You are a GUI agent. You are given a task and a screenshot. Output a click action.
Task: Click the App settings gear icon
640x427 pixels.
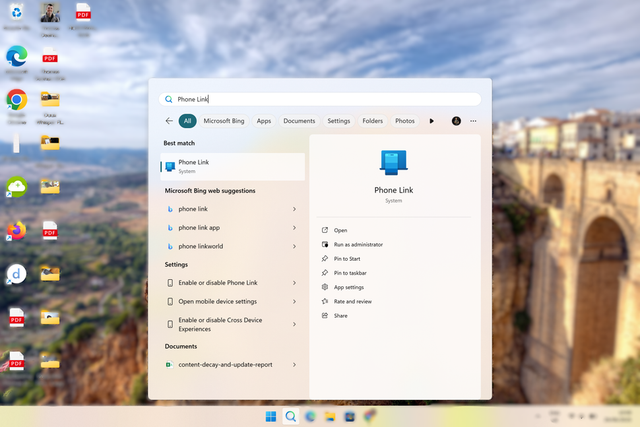point(325,287)
